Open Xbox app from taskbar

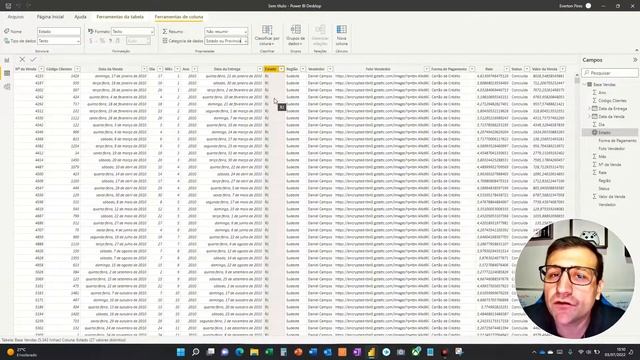pyautogui.click(x=416, y=352)
